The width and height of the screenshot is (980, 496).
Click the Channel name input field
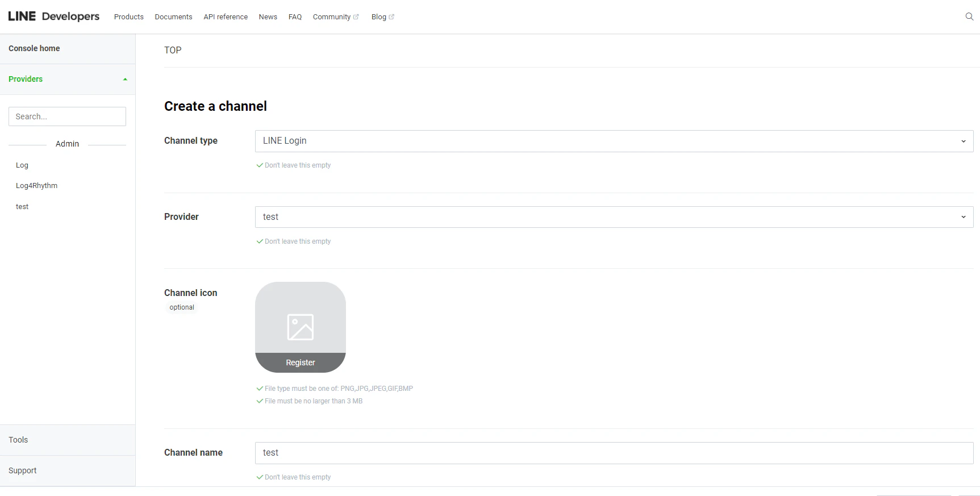[x=614, y=453]
